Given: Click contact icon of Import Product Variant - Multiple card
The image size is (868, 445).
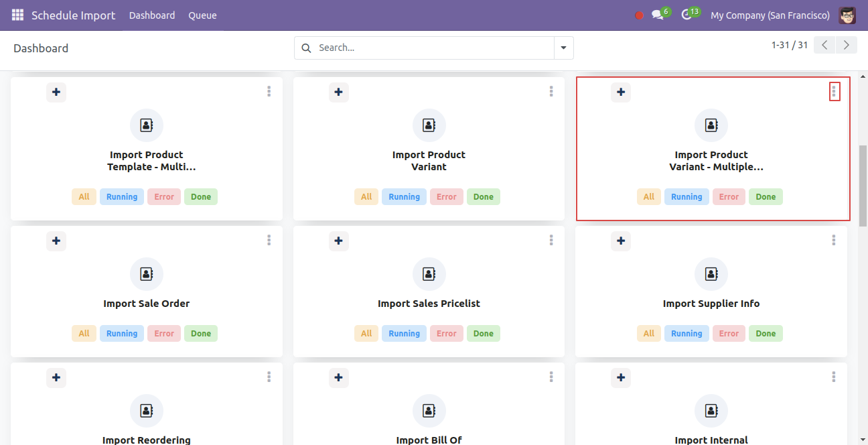Looking at the screenshot, I should pyautogui.click(x=711, y=125).
